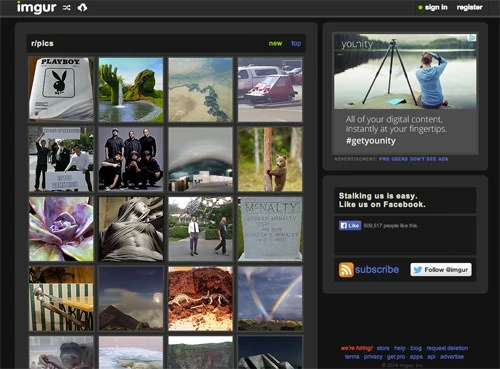Open the help footer link
The image size is (500, 369).
400,348
